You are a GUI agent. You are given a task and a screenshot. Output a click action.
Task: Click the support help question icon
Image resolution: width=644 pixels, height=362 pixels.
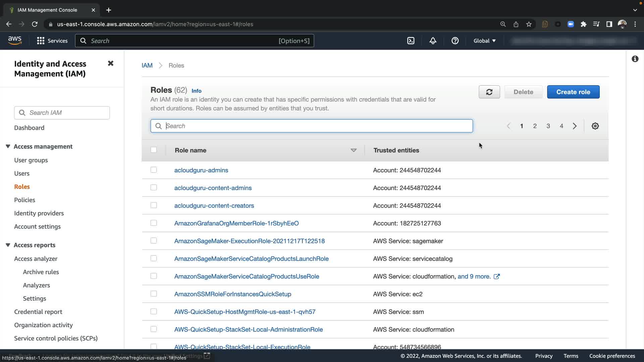click(455, 41)
